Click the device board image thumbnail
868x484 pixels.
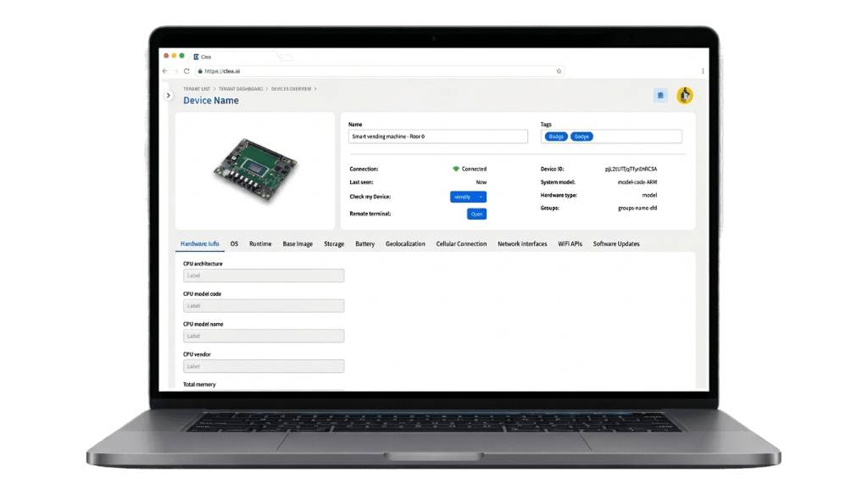tap(255, 170)
